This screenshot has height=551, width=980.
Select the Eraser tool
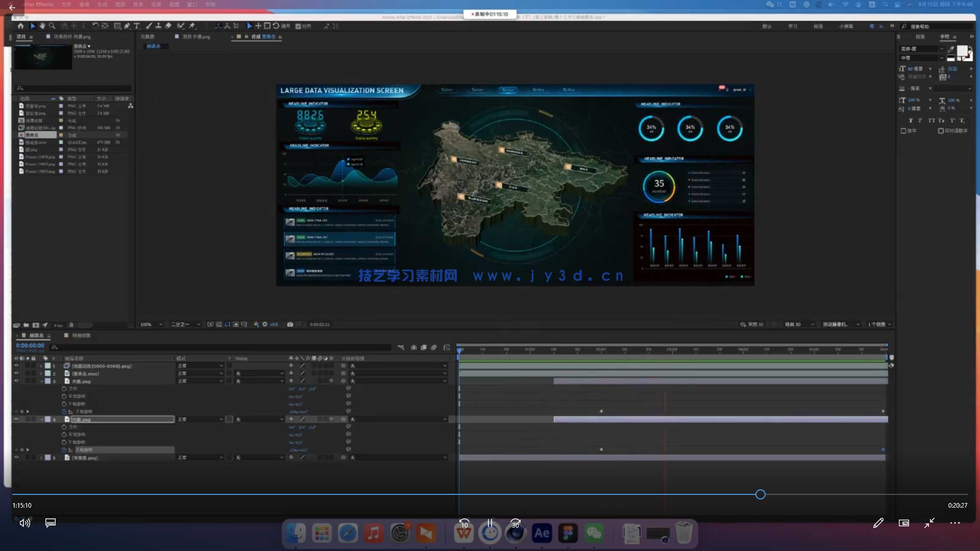pos(168,26)
